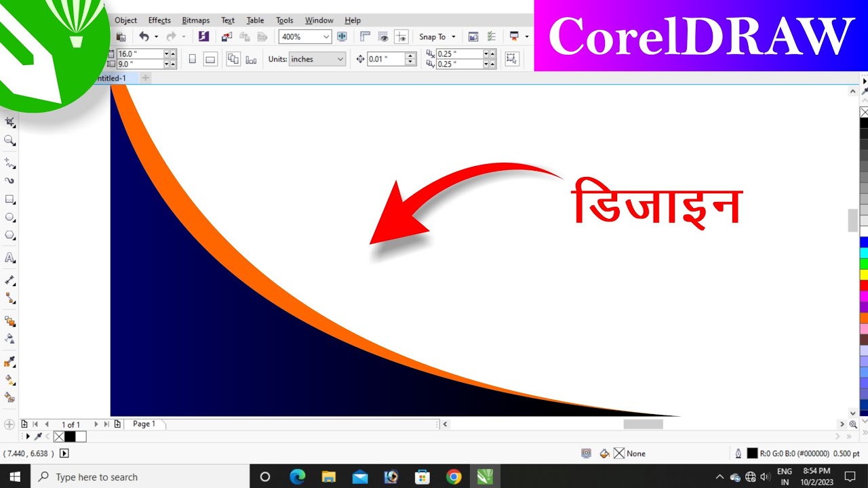Select the Artistic Media tool
The height and width of the screenshot is (488, 868).
click(10, 181)
